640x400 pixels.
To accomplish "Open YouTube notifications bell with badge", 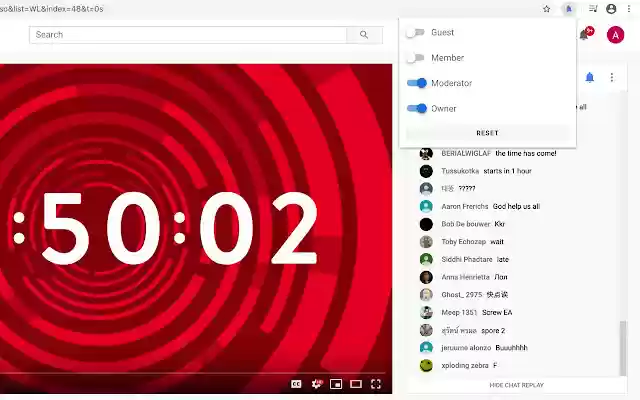I will tap(586, 34).
